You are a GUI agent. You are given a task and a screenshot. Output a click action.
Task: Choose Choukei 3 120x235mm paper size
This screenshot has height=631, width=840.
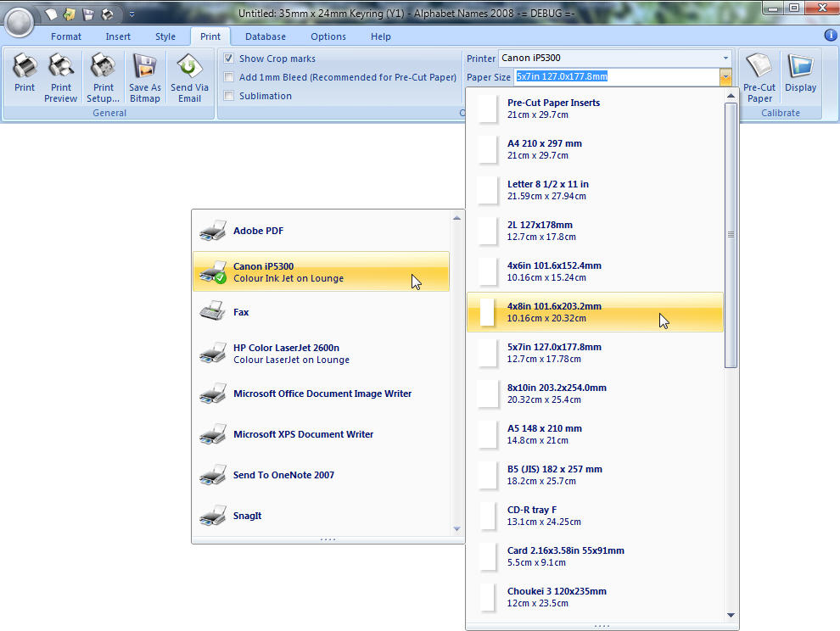click(595, 597)
